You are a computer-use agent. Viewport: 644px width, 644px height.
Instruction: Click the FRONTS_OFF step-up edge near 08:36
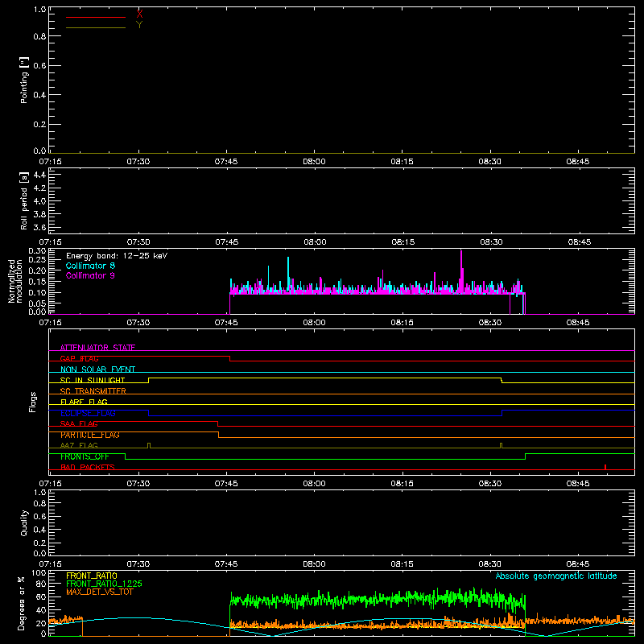click(x=526, y=456)
